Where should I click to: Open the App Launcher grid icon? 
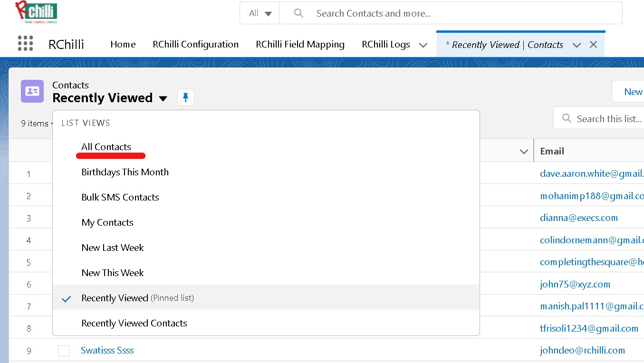tap(25, 44)
